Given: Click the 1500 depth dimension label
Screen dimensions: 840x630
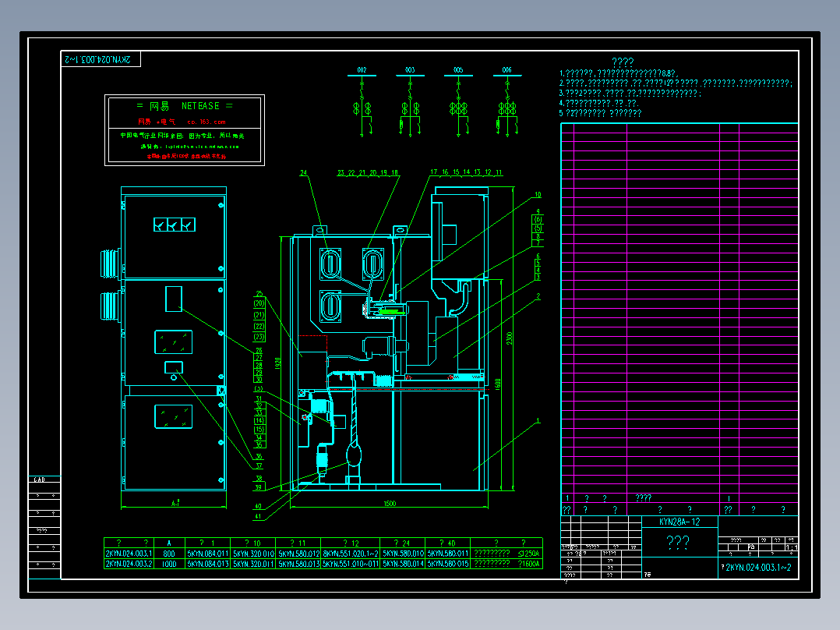Looking at the screenshot, I should pos(390,504).
